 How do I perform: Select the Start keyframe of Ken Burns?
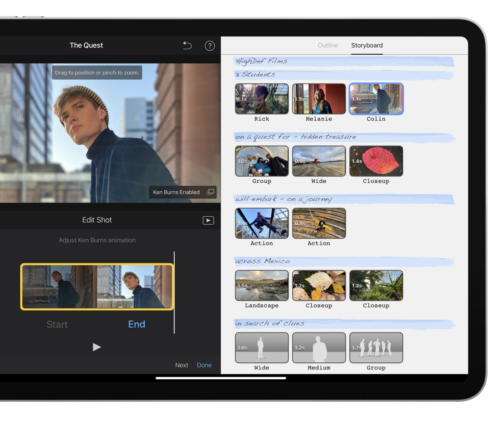click(x=57, y=324)
